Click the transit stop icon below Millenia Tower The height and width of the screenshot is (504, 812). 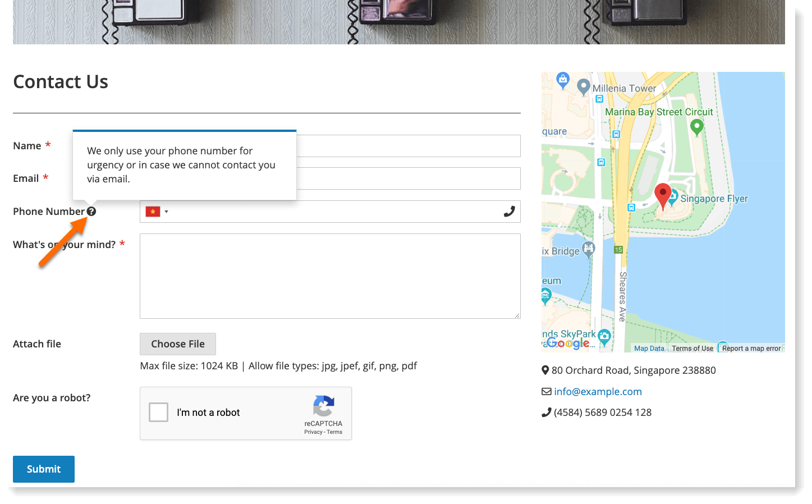pos(599,99)
